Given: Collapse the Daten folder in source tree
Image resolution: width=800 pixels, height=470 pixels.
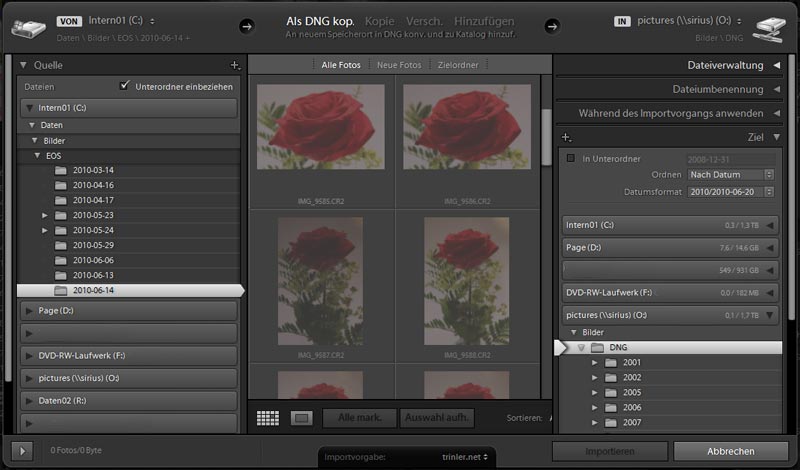Looking at the screenshot, I should coord(32,125).
